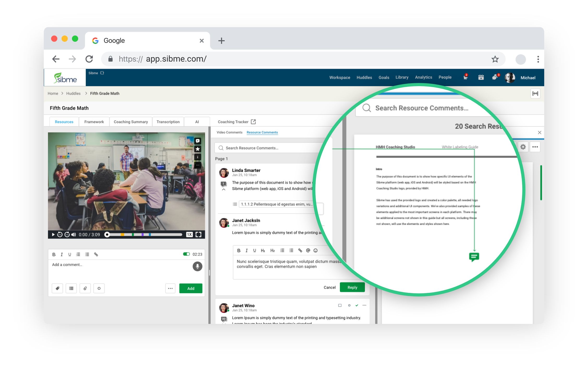Add a tag to comment
Viewport: 588px width, 368px height.
[57, 288]
